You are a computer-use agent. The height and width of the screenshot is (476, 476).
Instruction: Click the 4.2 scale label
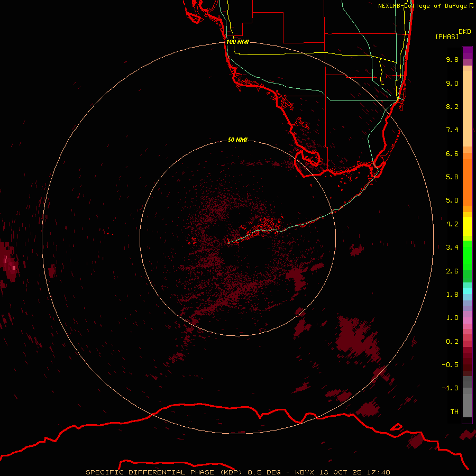452,224
